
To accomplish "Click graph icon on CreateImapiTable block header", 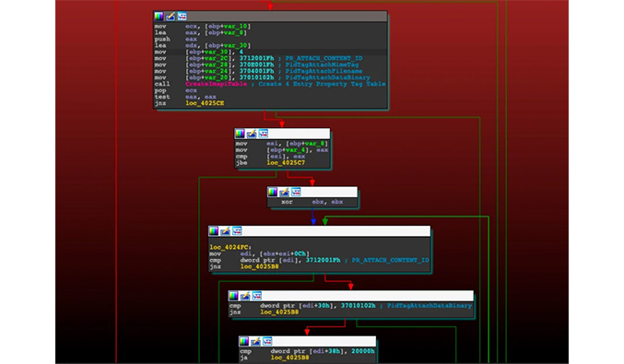I will pos(182,17).
